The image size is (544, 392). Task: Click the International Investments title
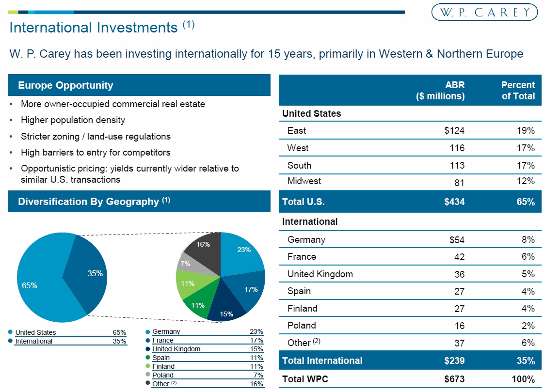[102, 27]
